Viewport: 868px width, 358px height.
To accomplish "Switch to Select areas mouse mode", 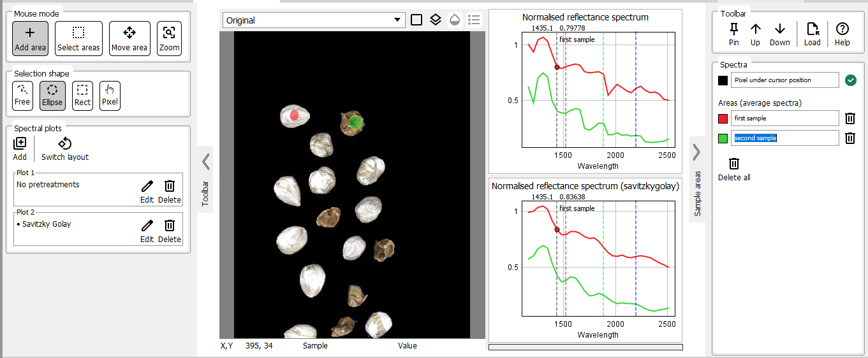I will point(78,38).
